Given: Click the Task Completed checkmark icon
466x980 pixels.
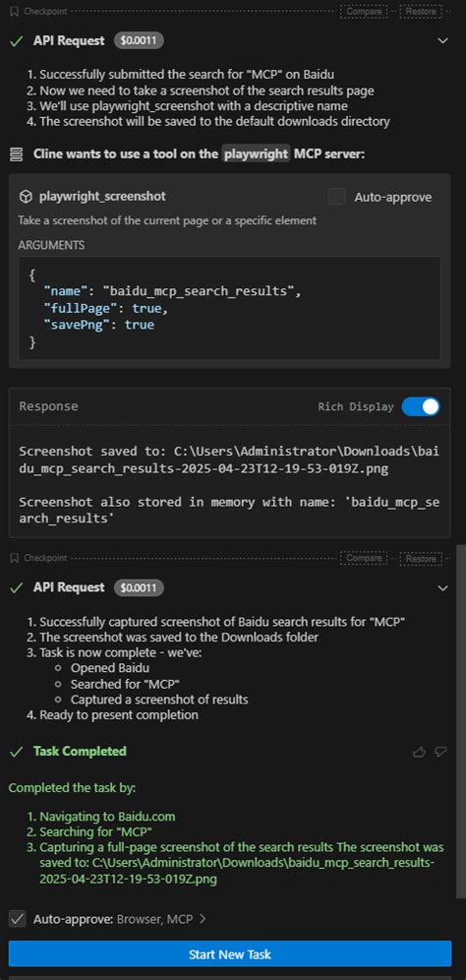Looking at the screenshot, I should (x=17, y=752).
